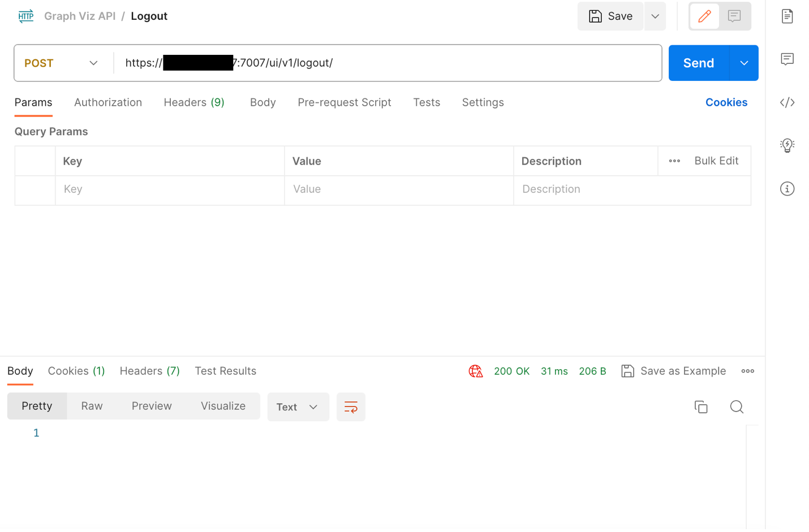The height and width of the screenshot is (532, 809).
Task: Click the Save as Example icon
Action: click(x=627, y=371)
